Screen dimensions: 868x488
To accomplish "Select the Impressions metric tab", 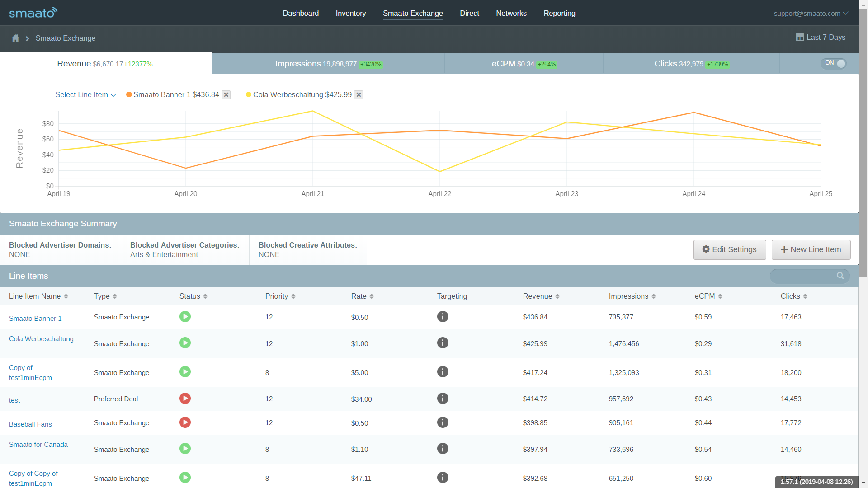I will (x=329, y=64).
